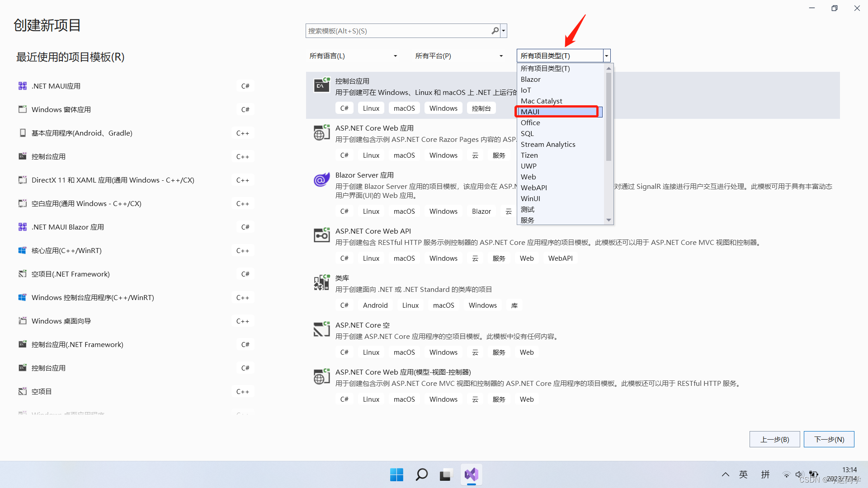Image resolution: width=868 pixels, height=488 pixels.
Task: Expand the 所有语言 language dropdown
Action: (395, 56)
